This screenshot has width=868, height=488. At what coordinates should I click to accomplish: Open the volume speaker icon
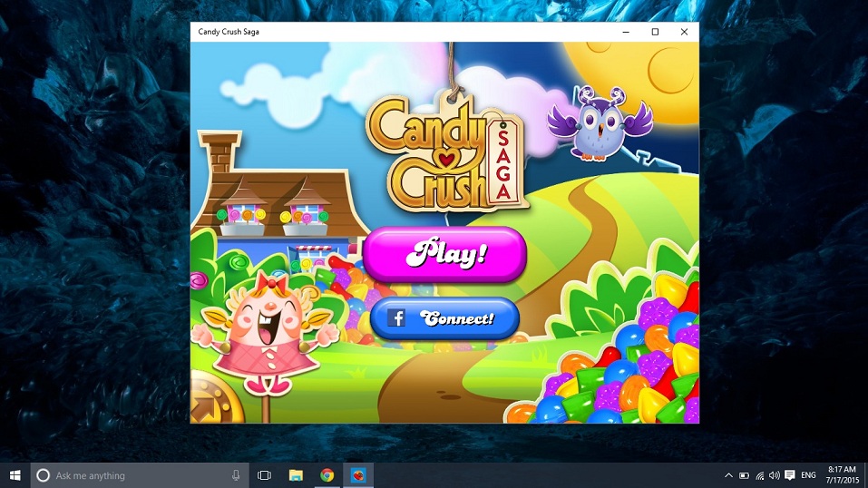(775, 475)
